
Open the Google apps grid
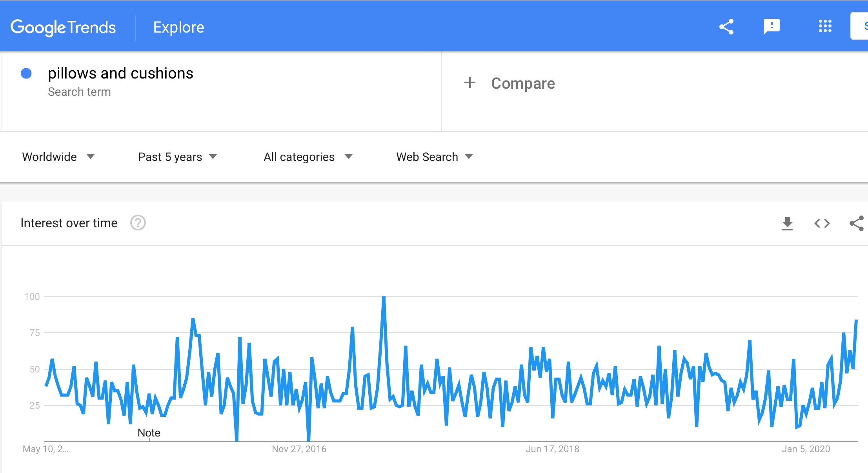click(x=825, y=26)
